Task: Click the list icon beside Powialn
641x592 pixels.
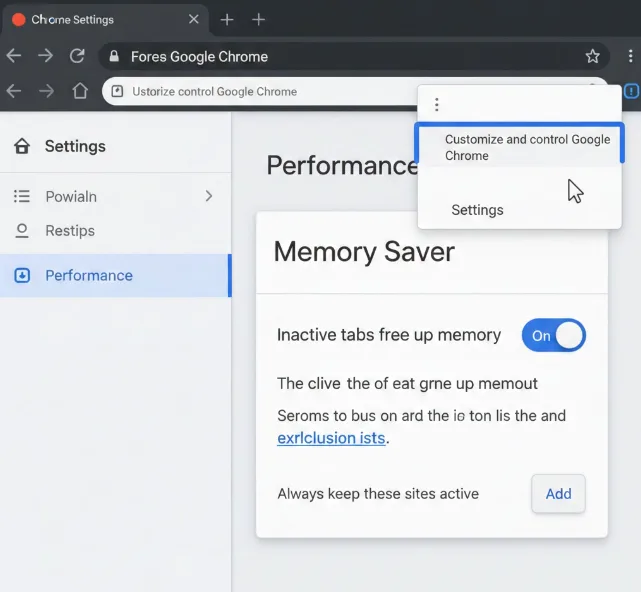Action: (22, 196)
